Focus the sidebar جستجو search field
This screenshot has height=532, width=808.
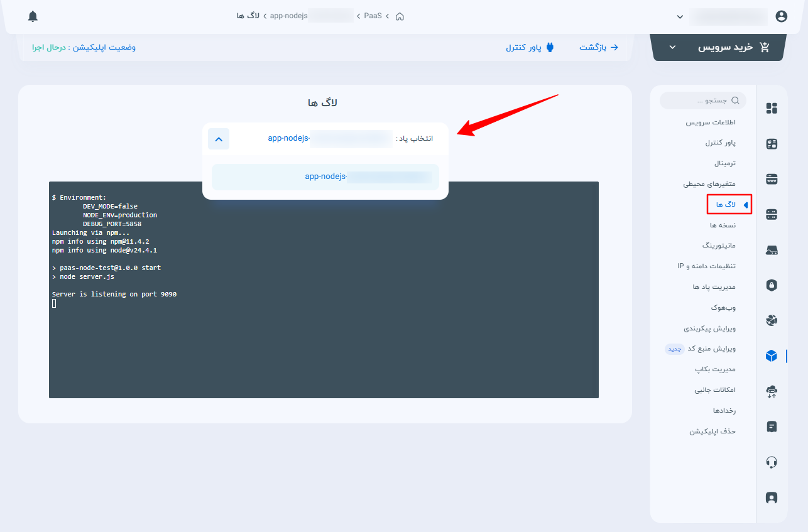(x=703, y=100)
